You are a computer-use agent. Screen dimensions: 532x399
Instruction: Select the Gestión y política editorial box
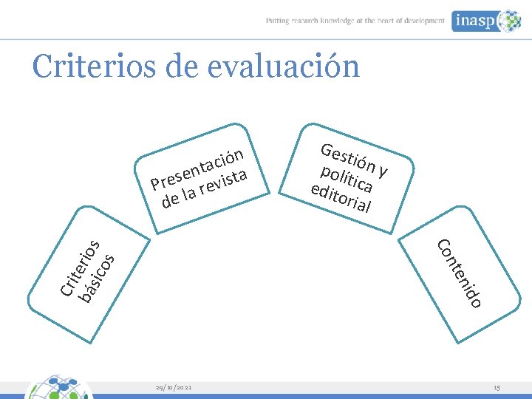(x=347, y=179)
